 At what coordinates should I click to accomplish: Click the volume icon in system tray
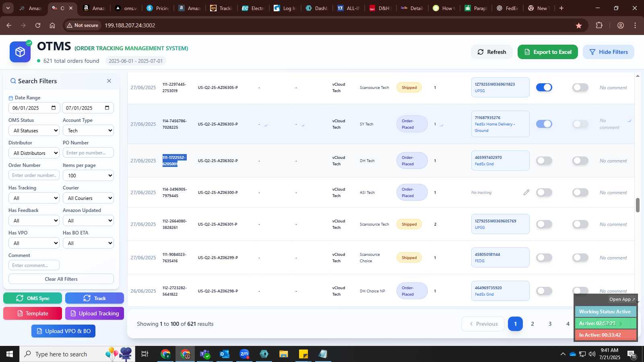click(592, 354)
